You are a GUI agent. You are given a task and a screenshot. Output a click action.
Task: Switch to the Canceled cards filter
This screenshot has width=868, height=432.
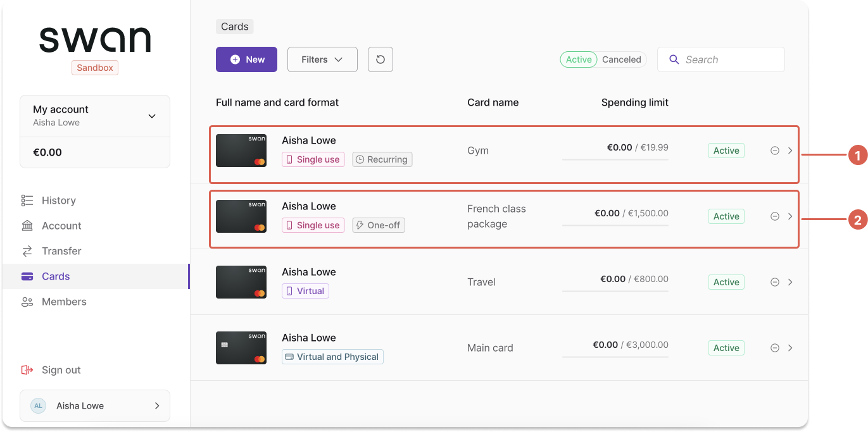(621, 59)
